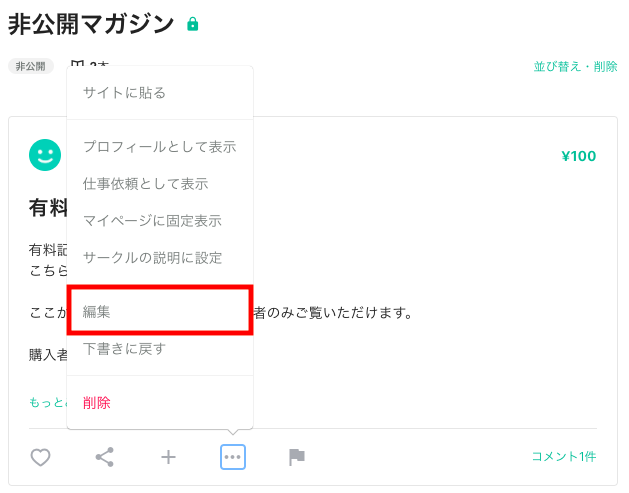Viewport: 629px width, 493px height.
Task: Select 仕事依頼として表示 menu option
Action: coord(145,184)
